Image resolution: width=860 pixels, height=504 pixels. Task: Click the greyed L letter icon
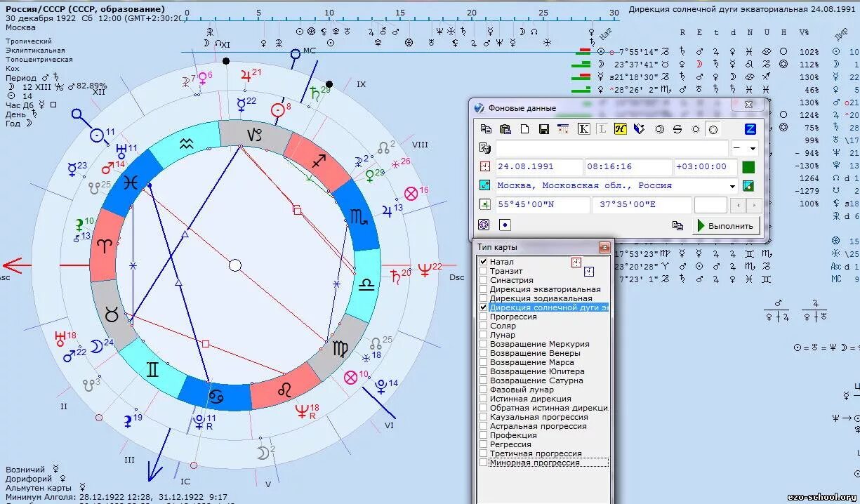click(x=602, y=129)
